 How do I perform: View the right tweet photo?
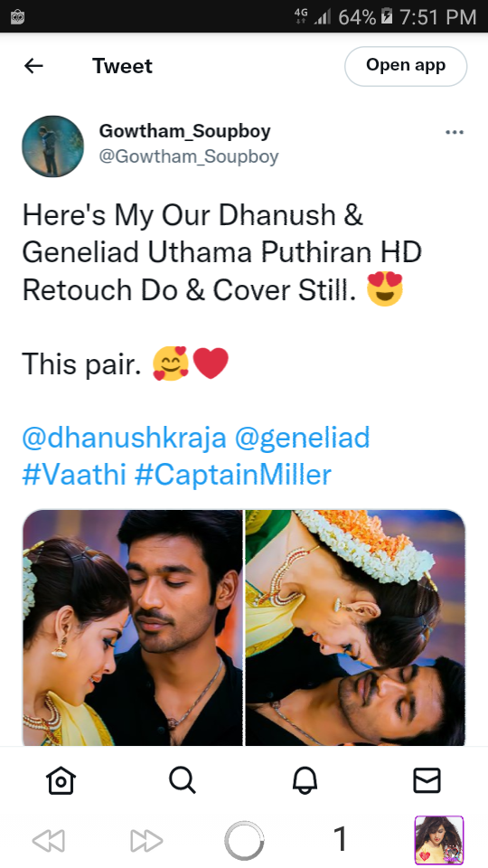355,627
